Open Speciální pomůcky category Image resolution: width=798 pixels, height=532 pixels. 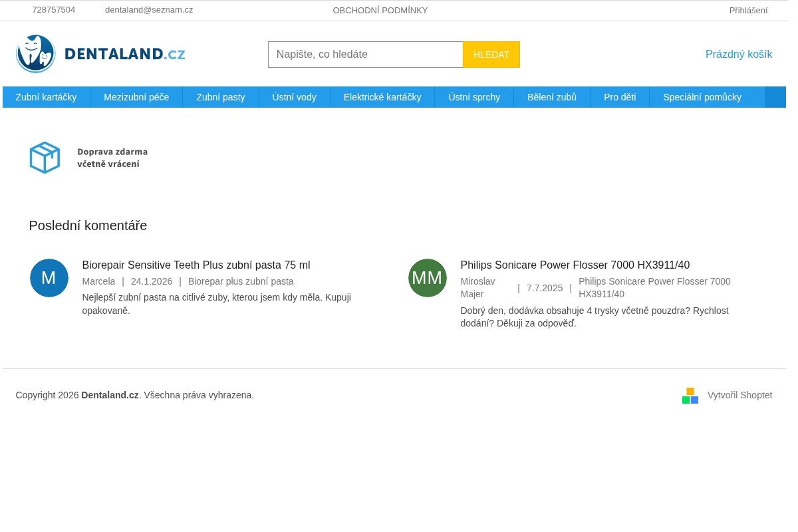702,97
